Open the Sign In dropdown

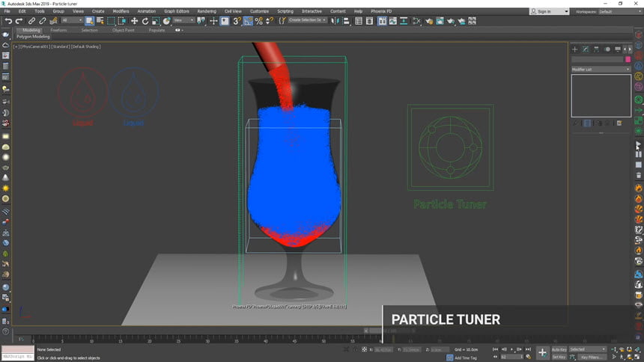pos(549,11)
